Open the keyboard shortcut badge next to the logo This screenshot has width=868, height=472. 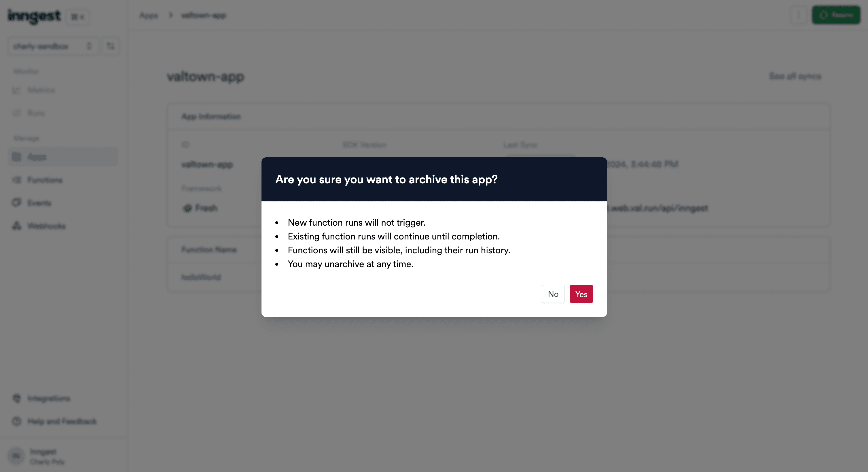point(78,16)
